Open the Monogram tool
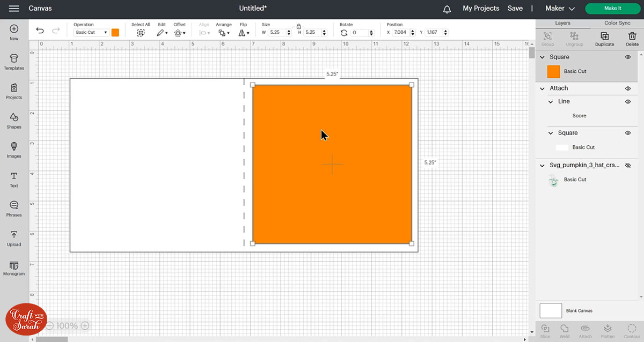Screen dimensions: 644x342 tap(14, 267)
